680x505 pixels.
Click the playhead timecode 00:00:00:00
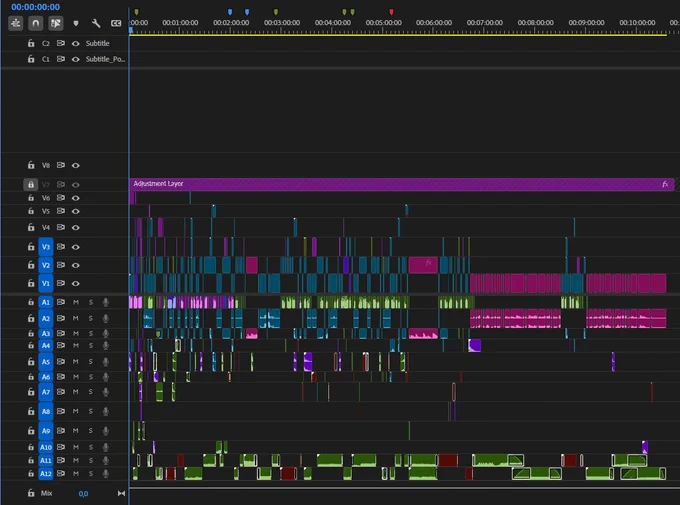coord(36,7)
